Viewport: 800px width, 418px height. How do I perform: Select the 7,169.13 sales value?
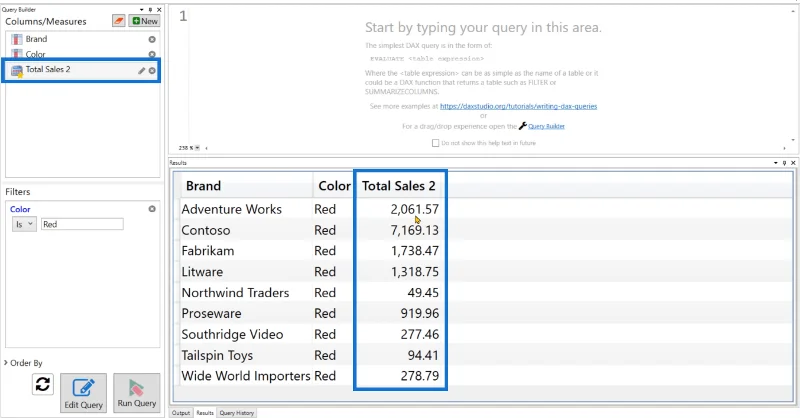(415, 230)
